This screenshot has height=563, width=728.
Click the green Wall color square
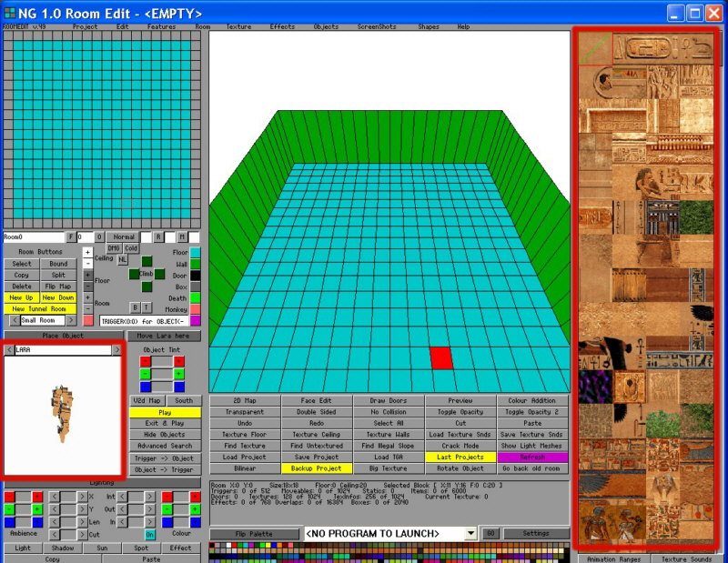[195, 264]
